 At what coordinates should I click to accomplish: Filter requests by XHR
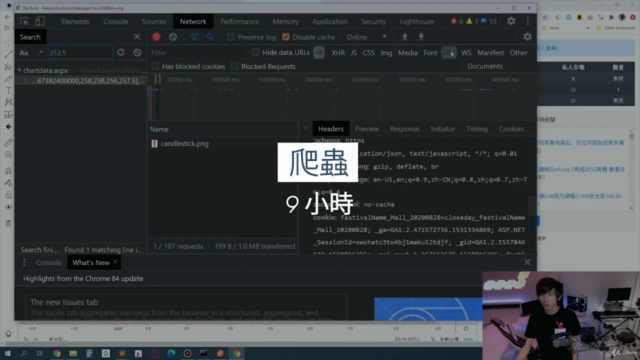click(338, 53)
